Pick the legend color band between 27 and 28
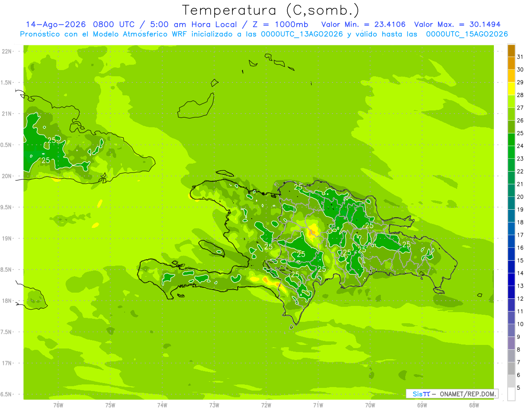Viewport: 532px width, 411px height. click(x=511, y=101)
